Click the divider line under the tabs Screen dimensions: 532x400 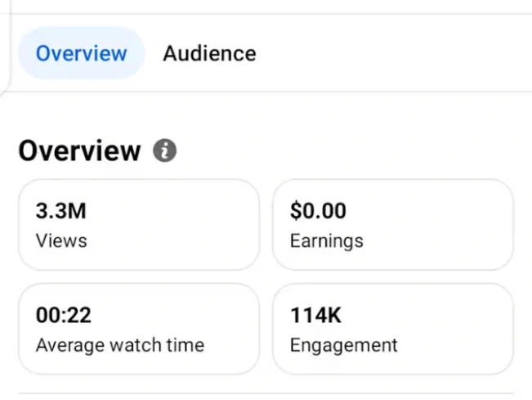coord(327,92)
